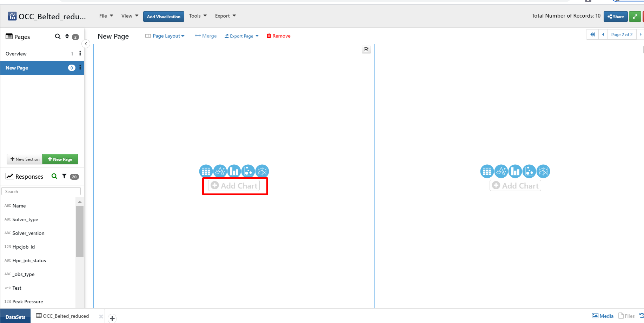Click the table chart icon in left panel
644x323 pixels.
pos(206,171)
